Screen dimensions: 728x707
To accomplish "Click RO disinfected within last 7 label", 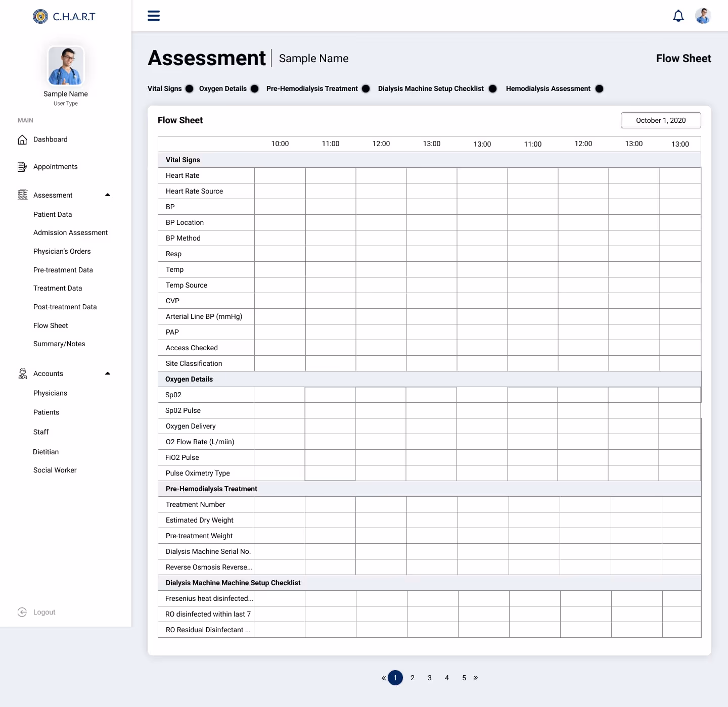I will 208,614.
